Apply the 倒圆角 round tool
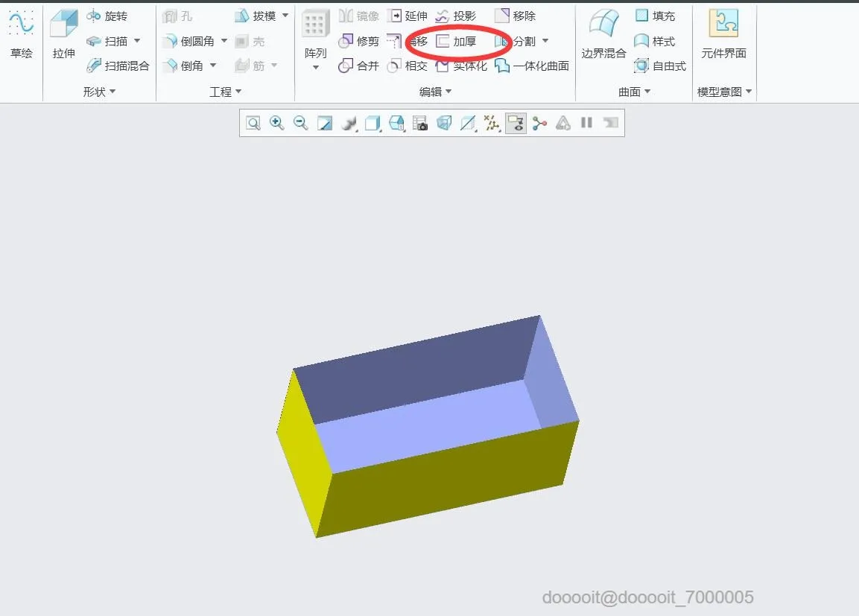Screen dimensions: 859x616 click(189, 41)
